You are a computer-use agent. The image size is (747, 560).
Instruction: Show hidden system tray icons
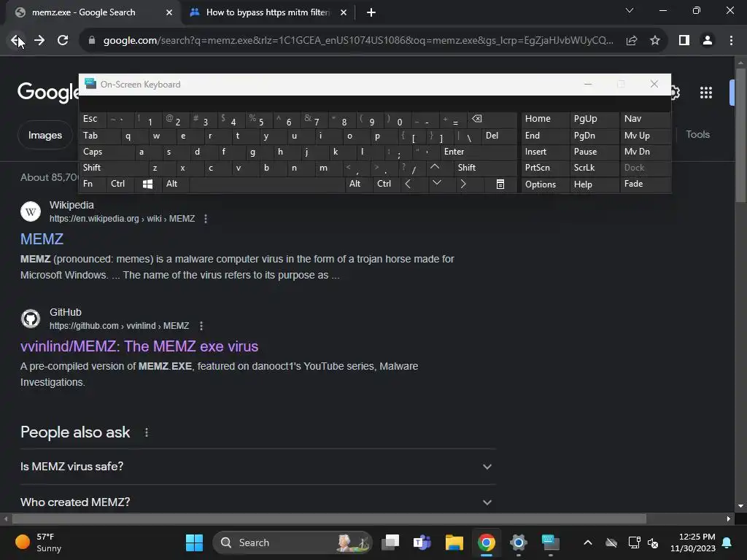click(x=588, y=542)
